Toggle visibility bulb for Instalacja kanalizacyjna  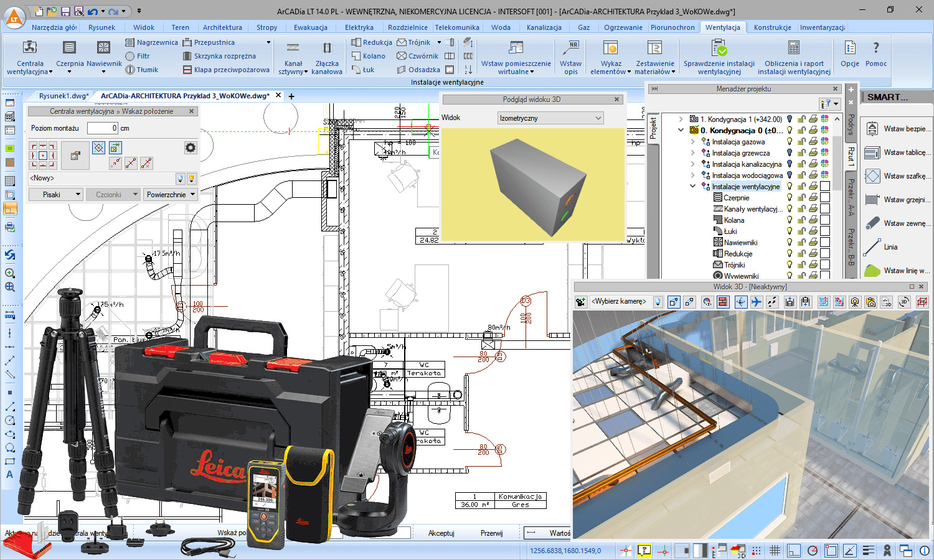coord(790,164)
